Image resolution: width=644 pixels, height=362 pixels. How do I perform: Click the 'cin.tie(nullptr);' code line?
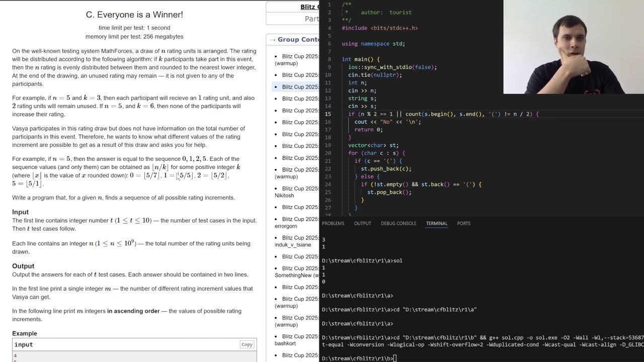coord(375,75)
